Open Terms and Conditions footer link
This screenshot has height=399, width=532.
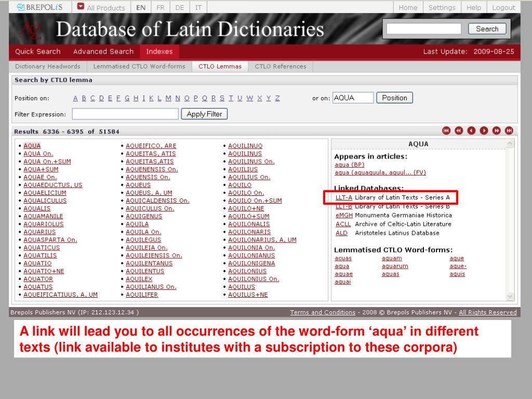(323, 312)
